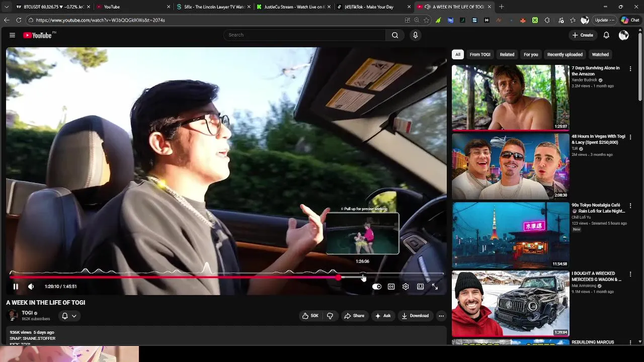Viewport: 644px width, 362px height.
Task: Switch to Sflix Lincoln Lawyer tab
Action: [x=213, y=7]
